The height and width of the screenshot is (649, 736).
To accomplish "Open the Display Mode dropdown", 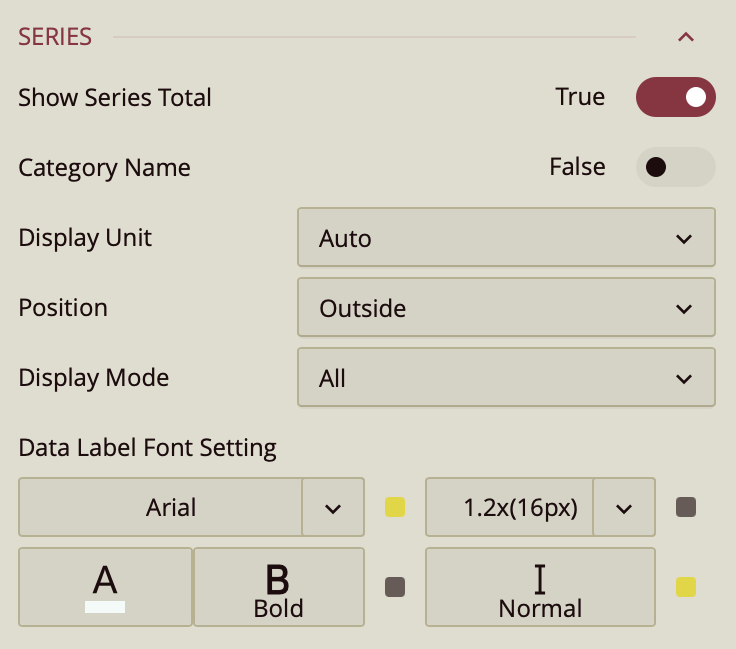I will pos(506,378).
